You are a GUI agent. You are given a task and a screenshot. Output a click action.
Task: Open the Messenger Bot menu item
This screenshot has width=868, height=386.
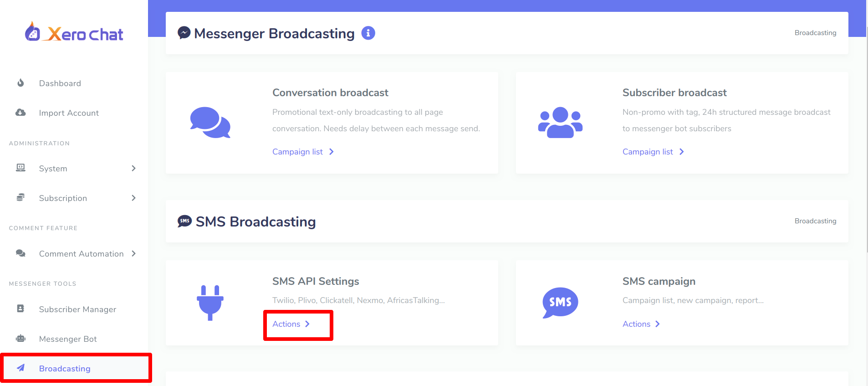coord(74,339)
